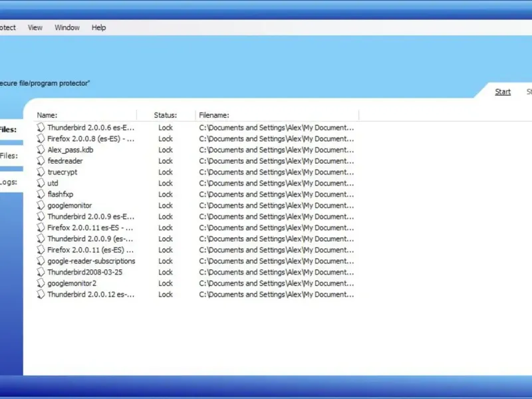
Task: Open the View menu
Action: pyautogui.click(x=35, y=27)
